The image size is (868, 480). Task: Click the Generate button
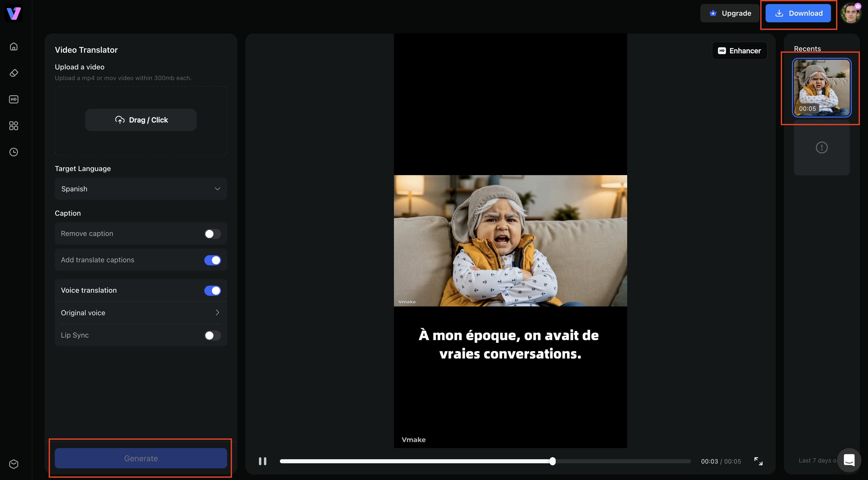tap(141, 458)
